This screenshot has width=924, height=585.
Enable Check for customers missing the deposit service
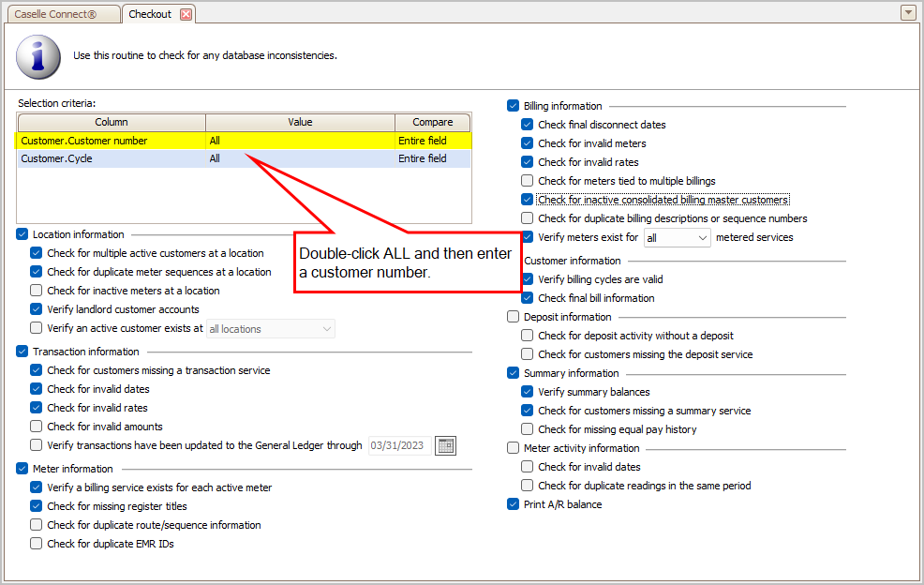point(528,354)
